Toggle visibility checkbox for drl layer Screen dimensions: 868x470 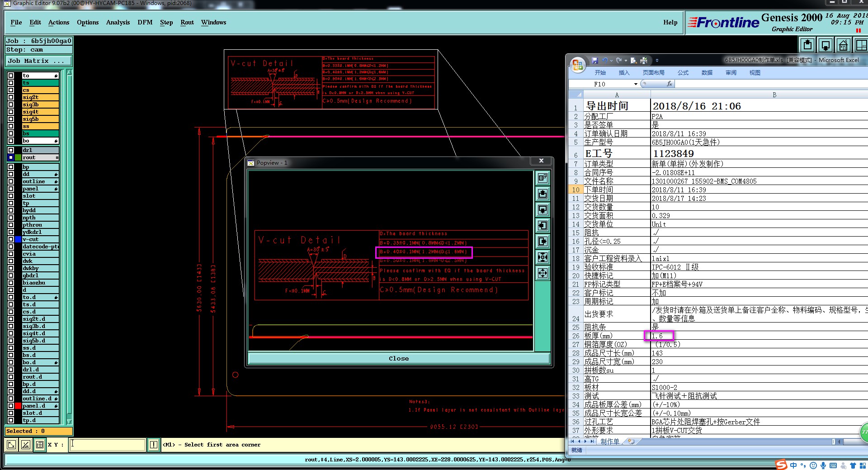11,150
